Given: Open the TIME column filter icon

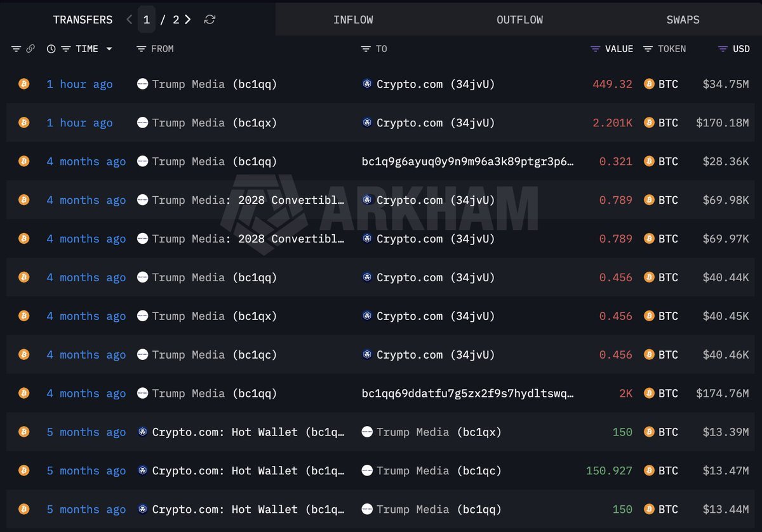Looking at the screenshot, I should (x=65, y=49).
